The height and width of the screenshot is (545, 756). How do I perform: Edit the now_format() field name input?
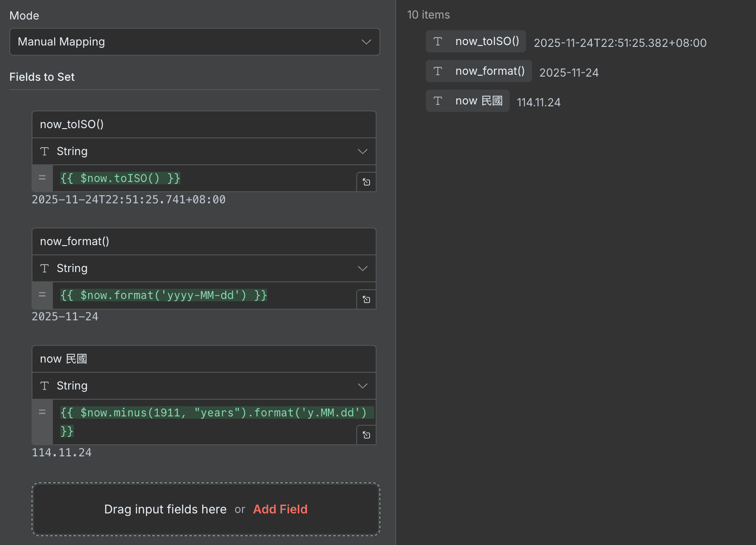pos(204,241)
